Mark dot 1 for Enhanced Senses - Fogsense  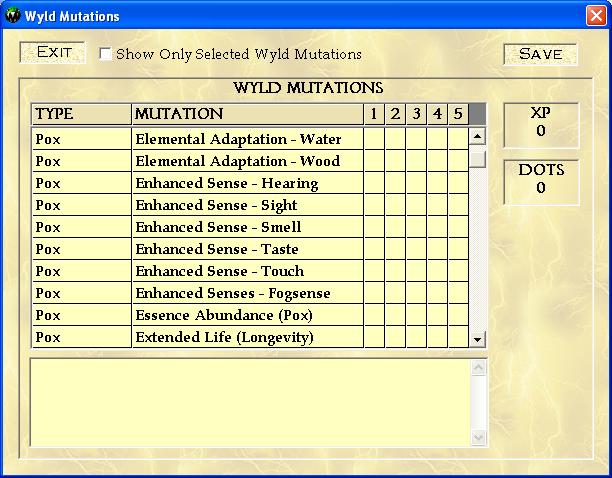pyautogui.click(x=374, y=293)
